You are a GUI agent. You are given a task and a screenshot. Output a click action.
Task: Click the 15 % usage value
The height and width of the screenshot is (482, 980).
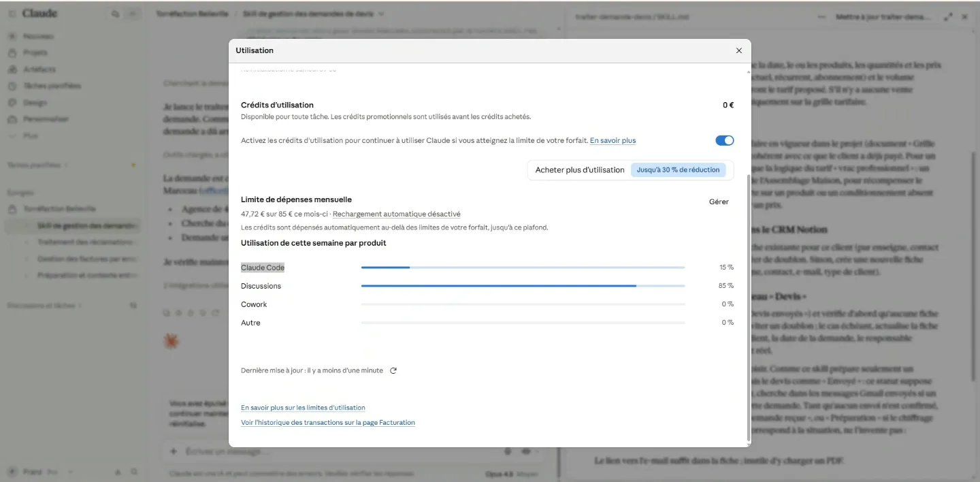tap(726, 268)
